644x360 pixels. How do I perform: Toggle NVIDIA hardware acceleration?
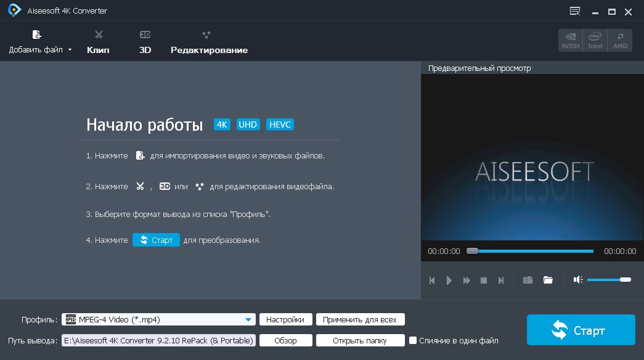pos(571,40)
